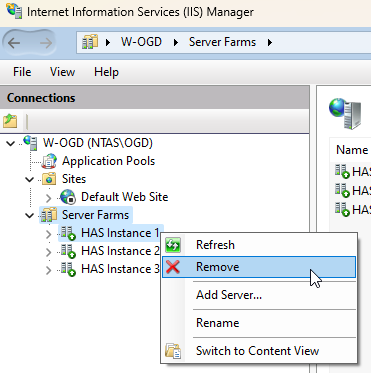This screenshot has width=371, height=373.
Task: Click the Server Farms node icon
Action: pyautogui.click(x=49, y=215)
